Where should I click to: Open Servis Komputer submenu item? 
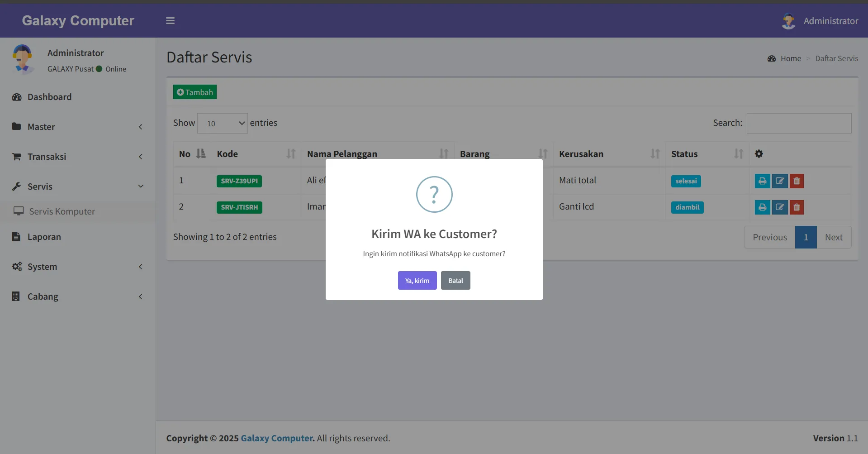[78, 211]
